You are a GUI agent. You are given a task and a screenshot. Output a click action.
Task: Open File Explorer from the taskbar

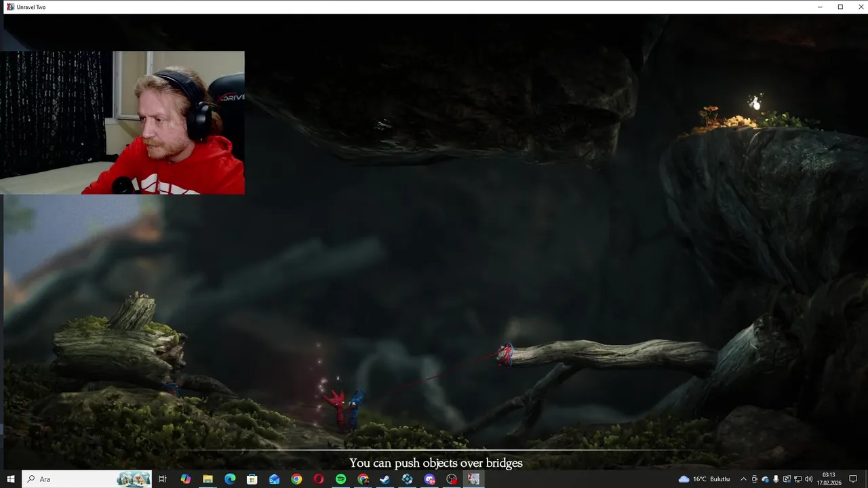tap(208, 479)
